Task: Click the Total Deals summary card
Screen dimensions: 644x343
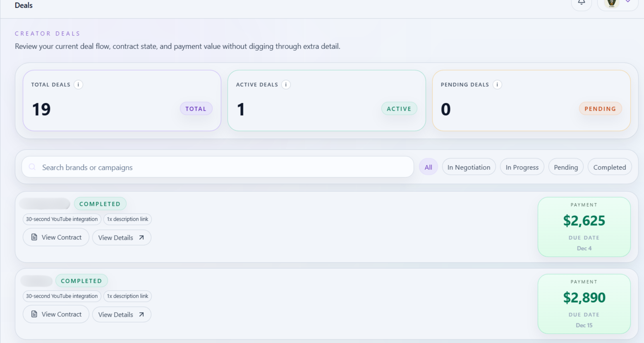Action: pyautogui.click(x=122, y=101)
